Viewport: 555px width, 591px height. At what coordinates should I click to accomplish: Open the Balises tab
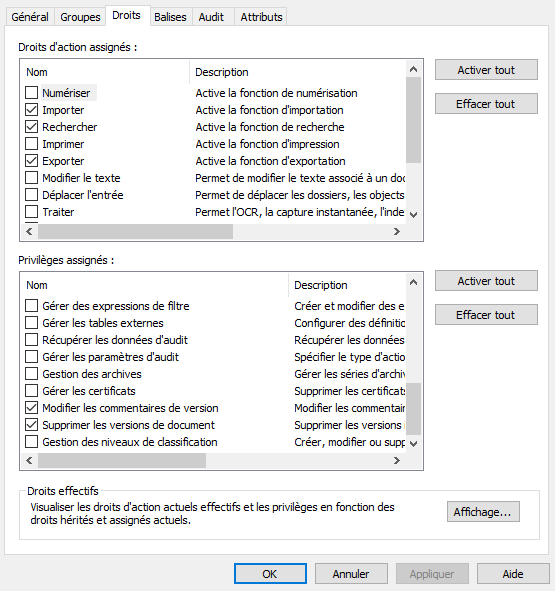point(170,17)
